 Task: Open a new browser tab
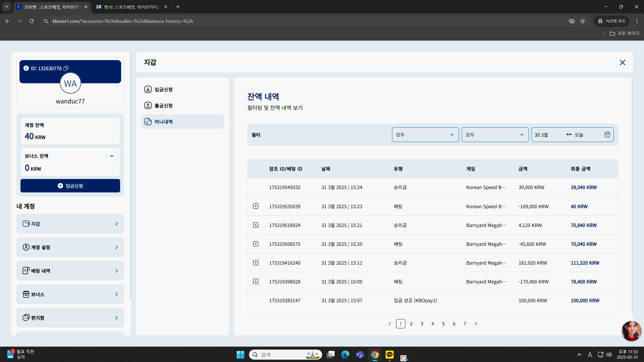coord(178,7)
